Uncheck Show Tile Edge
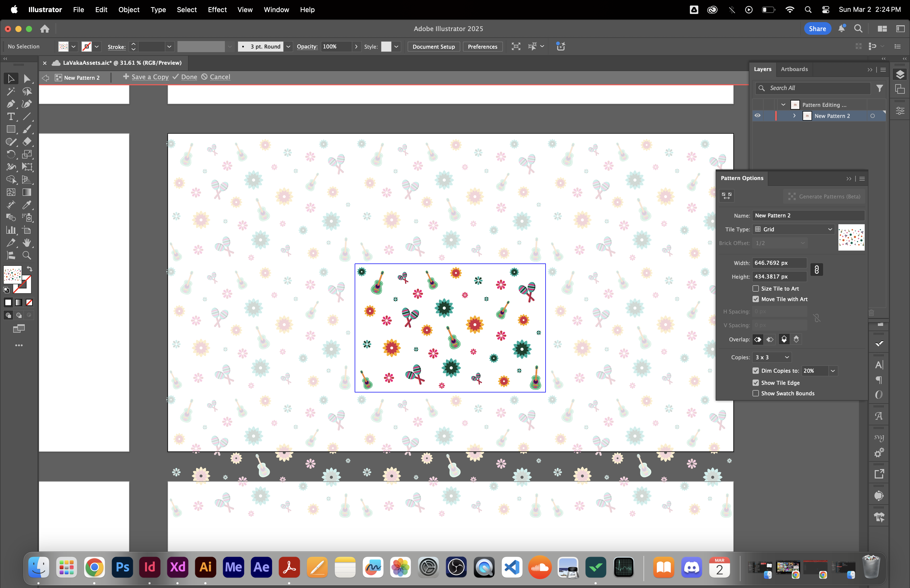Screen dimensions: 910x588 pyautogui.click(x=756, y=383)
